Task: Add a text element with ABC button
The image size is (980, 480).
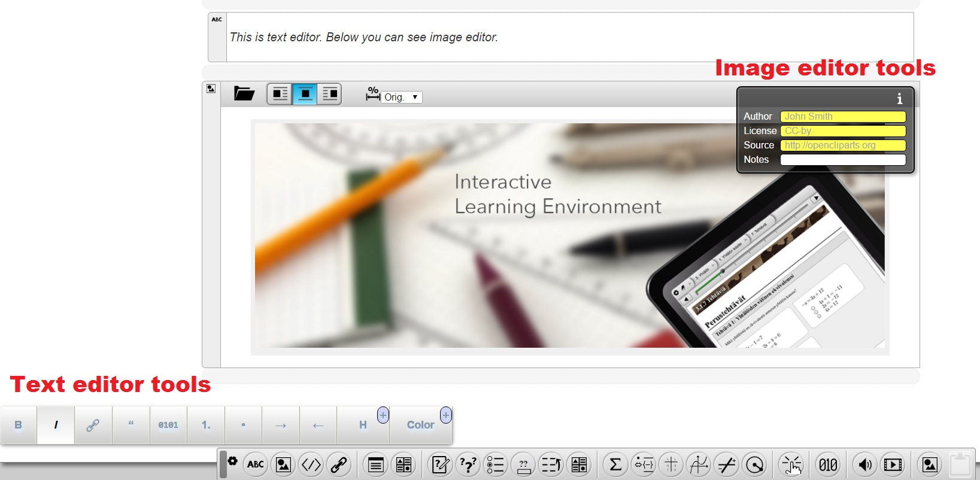Action: tap(256, 464)
